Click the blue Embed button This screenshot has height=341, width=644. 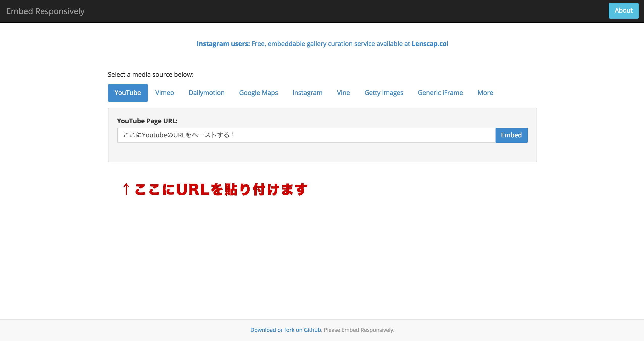click(511, 135)
